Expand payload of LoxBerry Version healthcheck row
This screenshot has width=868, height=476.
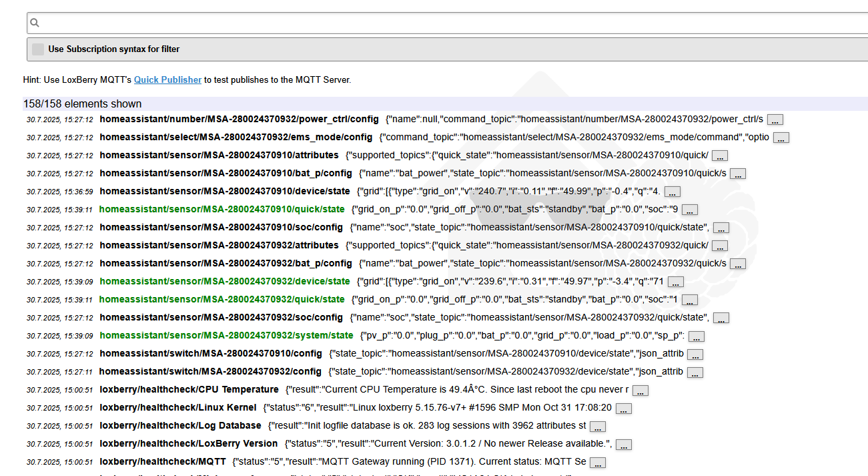tap(623, 445)
